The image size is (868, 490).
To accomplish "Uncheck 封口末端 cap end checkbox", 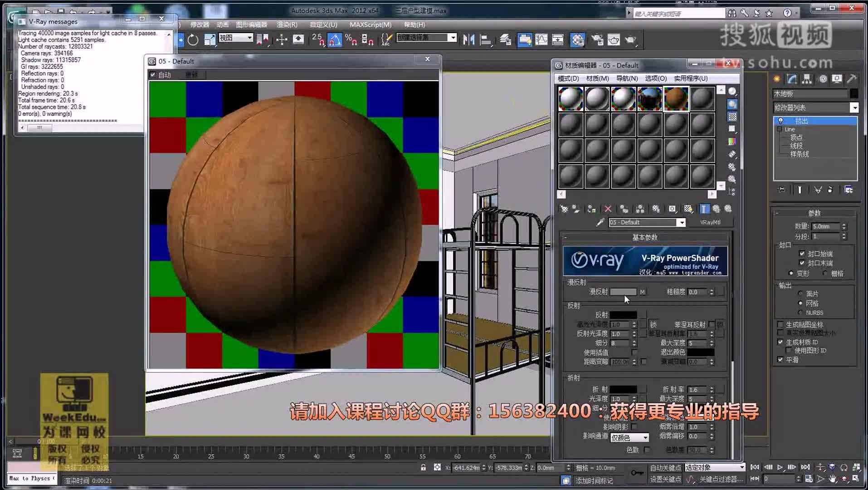I will [802, 263].
